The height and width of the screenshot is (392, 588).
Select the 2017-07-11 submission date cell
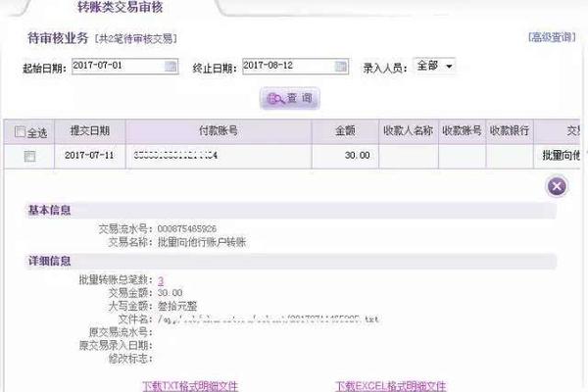pos(89,155)
